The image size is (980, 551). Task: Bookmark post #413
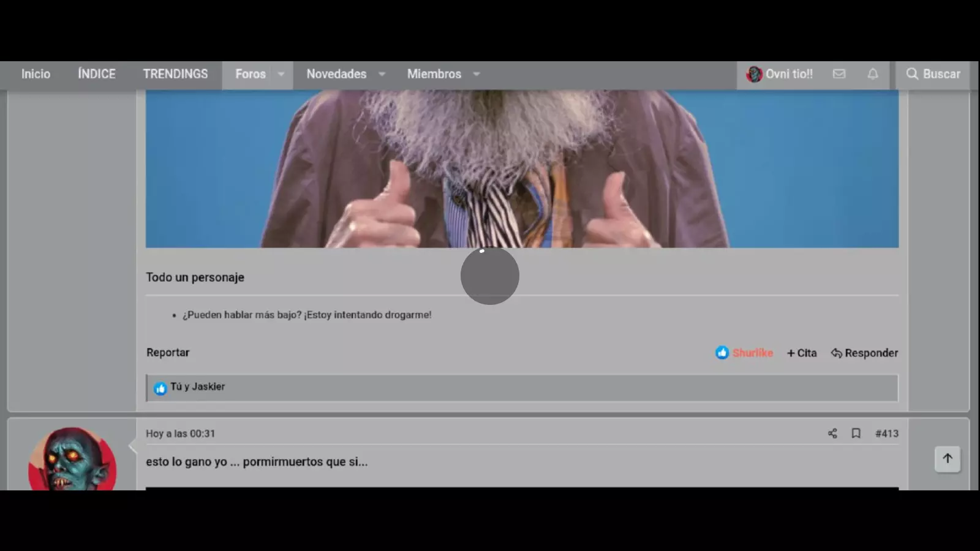[x=856, y=433]
